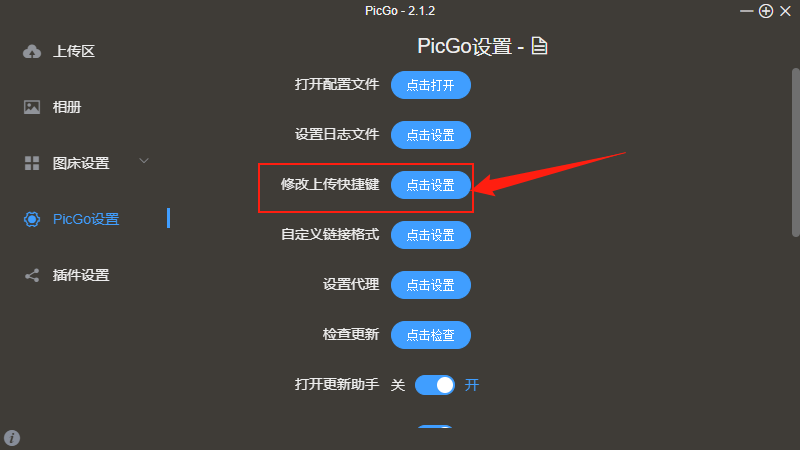Click the document icon after PicGo设置 title
800x450 pixels.
(x=539, y=46)
